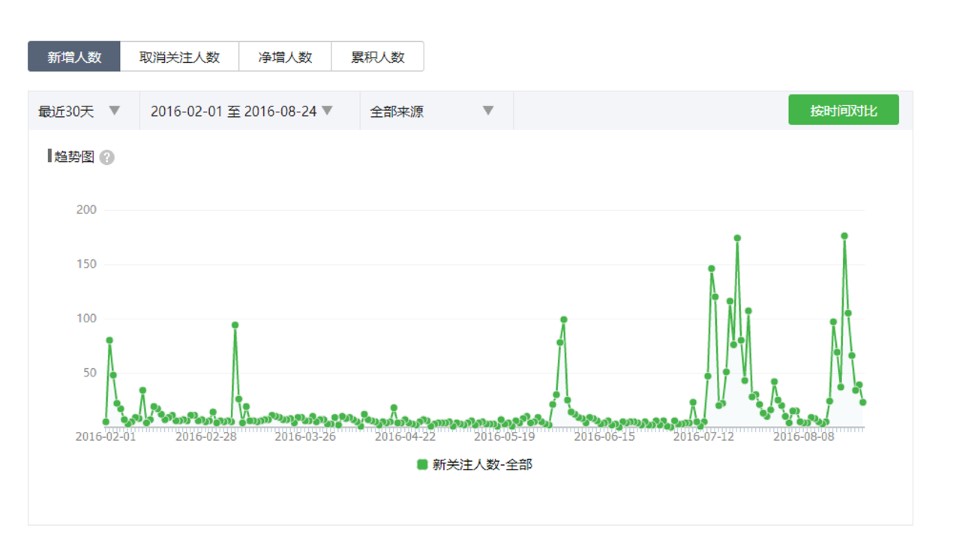Select the June peak data point near 100
The height and width of the screenshot is (540, 960).
(564, 320)
